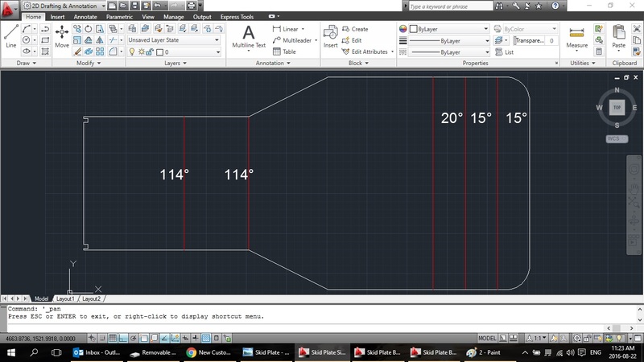Open the Unsaved Layer State dropdown
The width and height of the screenshot is (644, 362).
tap(174, 39)
